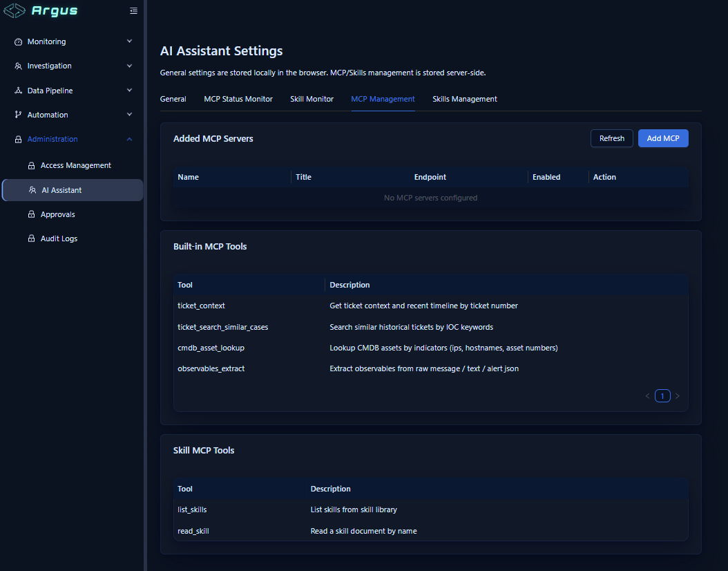Click the Administration lock icon

[18, 140]
